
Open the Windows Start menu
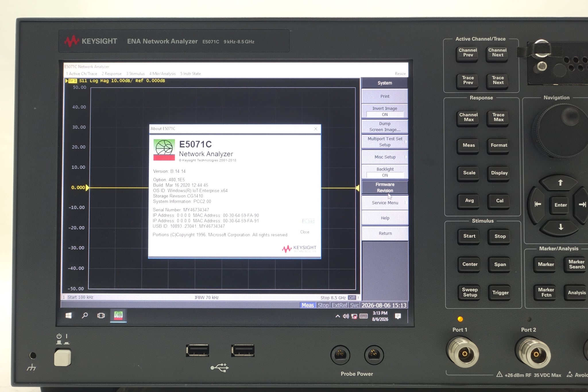[x=69, y=316]
